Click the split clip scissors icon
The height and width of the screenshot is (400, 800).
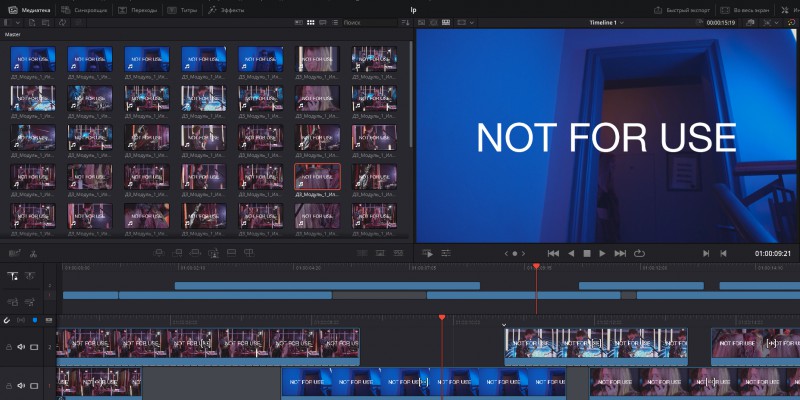(x=33, y=253)
